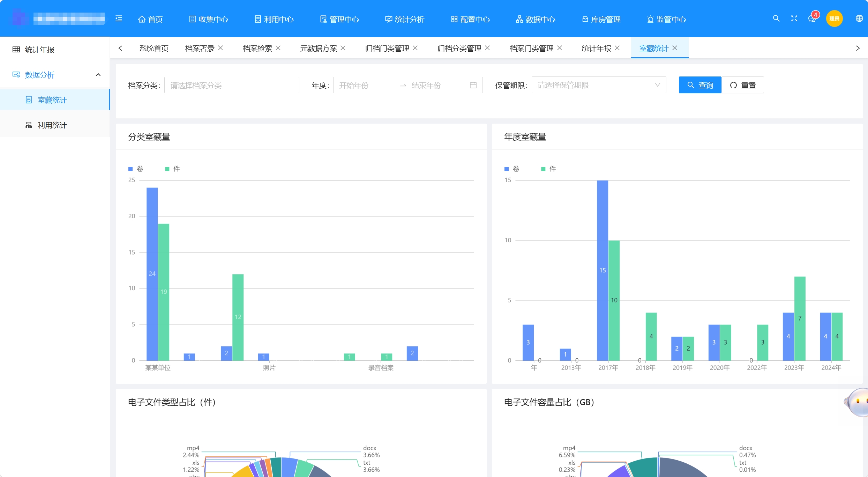
Task: Toggle 卷 legend in 分类室藏量 chart
Action: pyautogui.click(x=136, y=169)
